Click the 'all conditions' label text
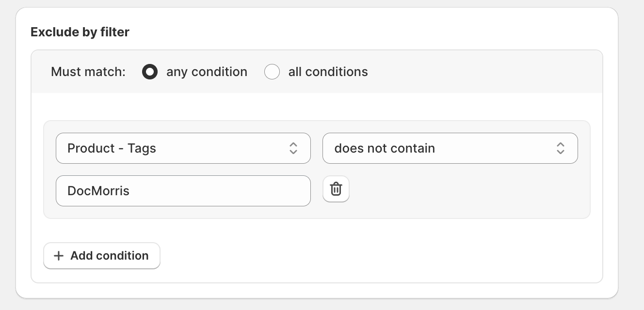644x310 pixels. pyautogui.click(x=328, y=72)
